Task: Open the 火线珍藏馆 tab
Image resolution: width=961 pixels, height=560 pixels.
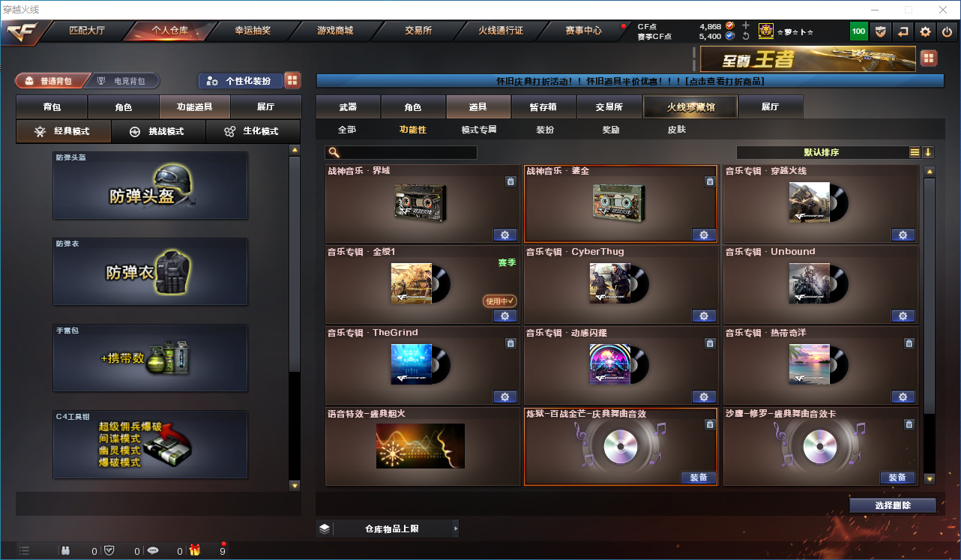Action: [x=691, y=107]
